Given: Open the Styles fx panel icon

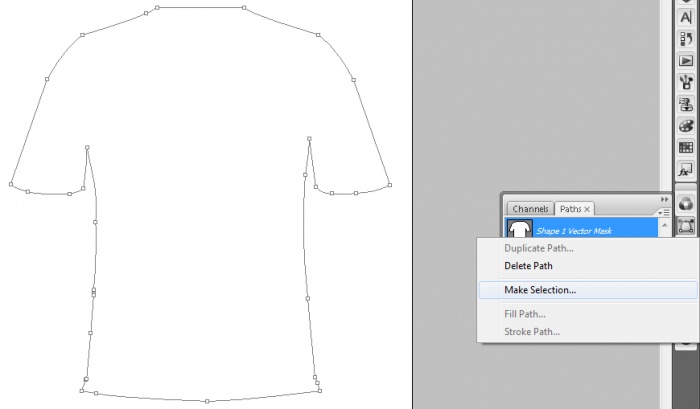Looking at the screenshot, I should click(x=686, y=170).
